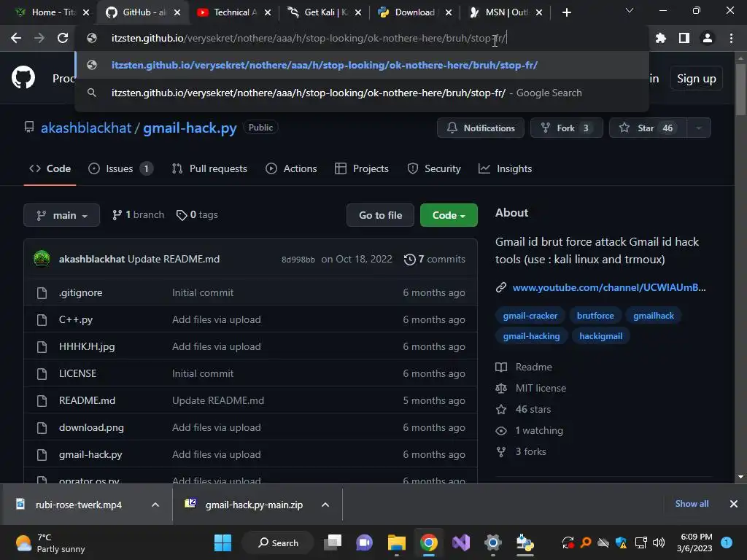The height and width of the screenshot is (560, 747).
Task: Open the Issues tab
Action: pos(121,168)
